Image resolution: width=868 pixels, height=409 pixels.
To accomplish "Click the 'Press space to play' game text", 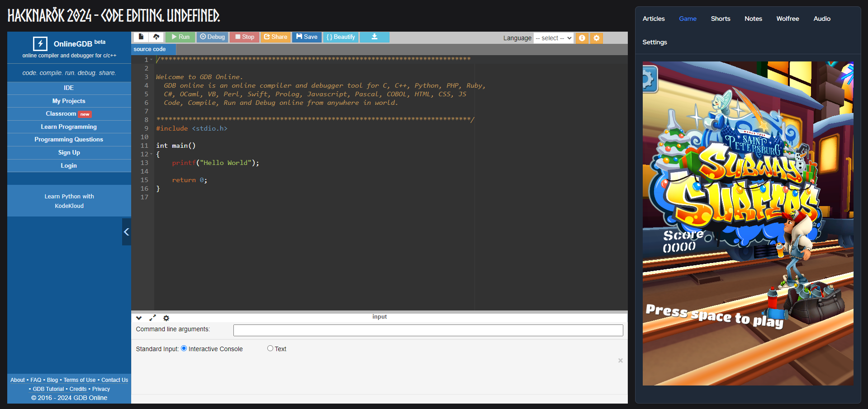I will [x=715, y=316].
